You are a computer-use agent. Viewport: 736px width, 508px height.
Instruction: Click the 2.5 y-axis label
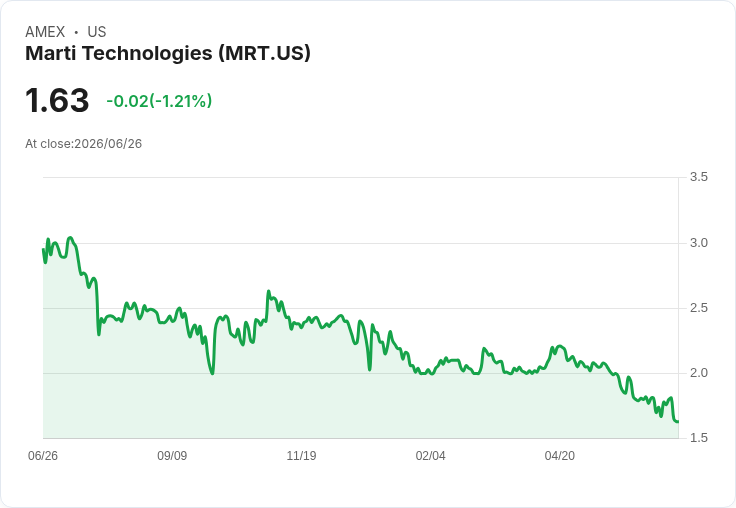coord(698,308)
